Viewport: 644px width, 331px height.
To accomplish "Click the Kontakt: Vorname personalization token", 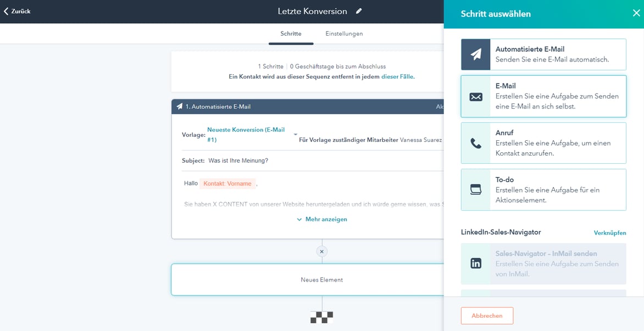I will pyautogui.click(x=227, y=184).
